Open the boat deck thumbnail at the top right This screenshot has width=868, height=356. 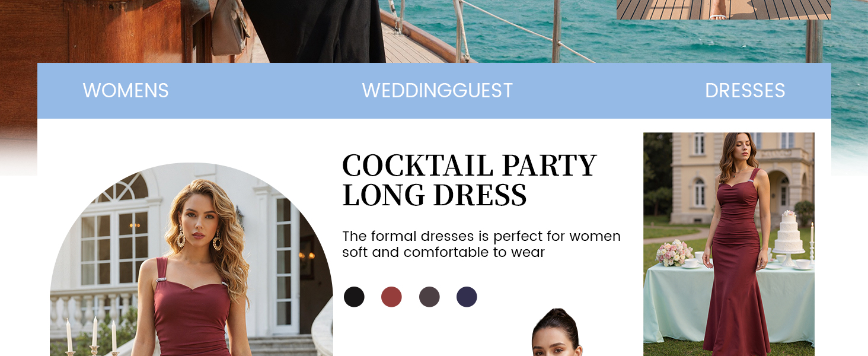tap(723, 9)
